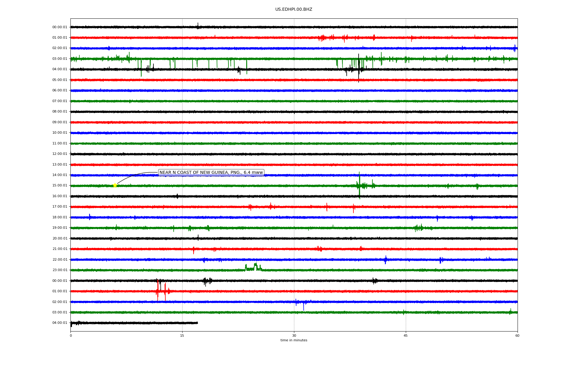Click the 13:00:01 row label
Screen dimensions: 588x368
60,165
